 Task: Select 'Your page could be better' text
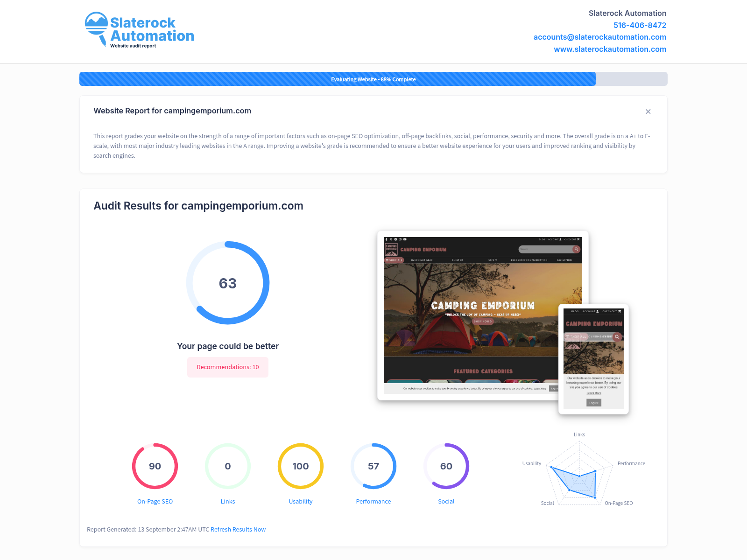tap(228, 346)
